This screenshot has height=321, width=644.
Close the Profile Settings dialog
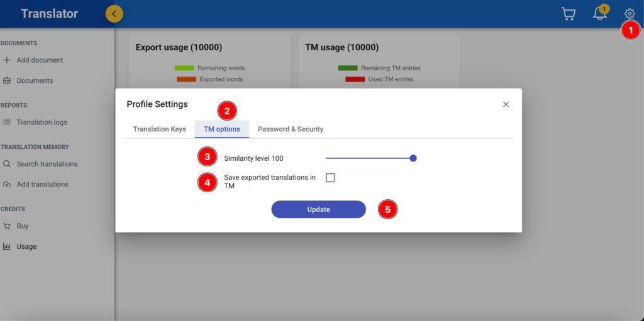click(506, 104)
